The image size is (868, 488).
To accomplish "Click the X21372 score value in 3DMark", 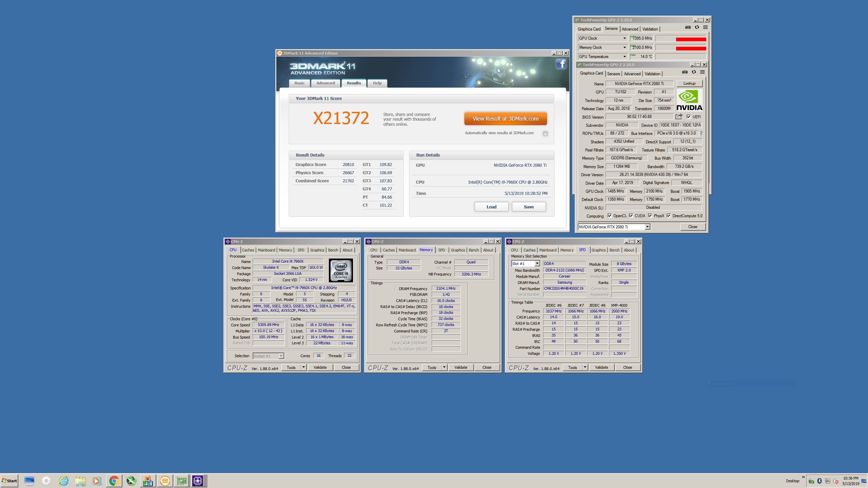I will click(341, 118).
